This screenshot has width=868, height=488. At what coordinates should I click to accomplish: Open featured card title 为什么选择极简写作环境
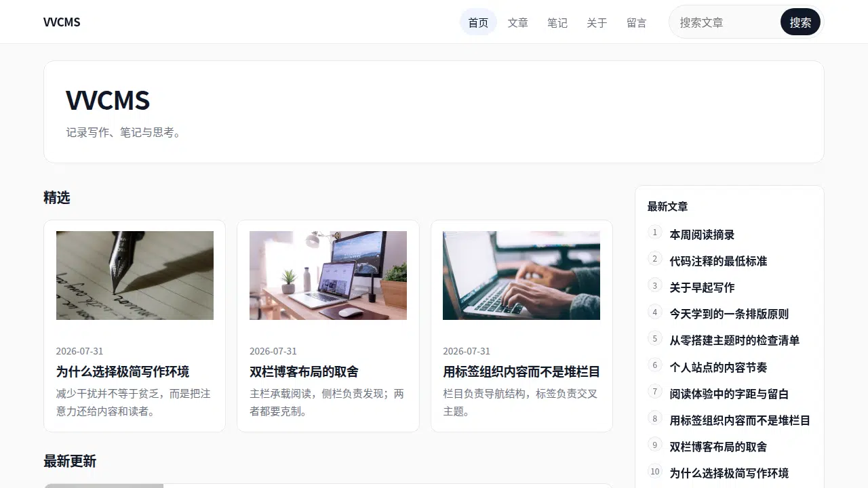tap(123, 371)
